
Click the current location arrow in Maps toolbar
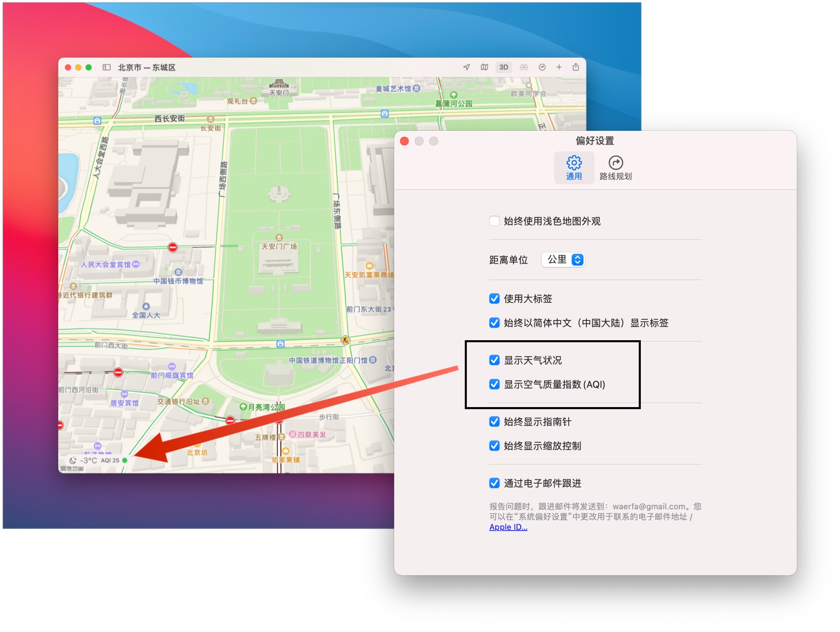pyautogui.click(x=466, y=67)
